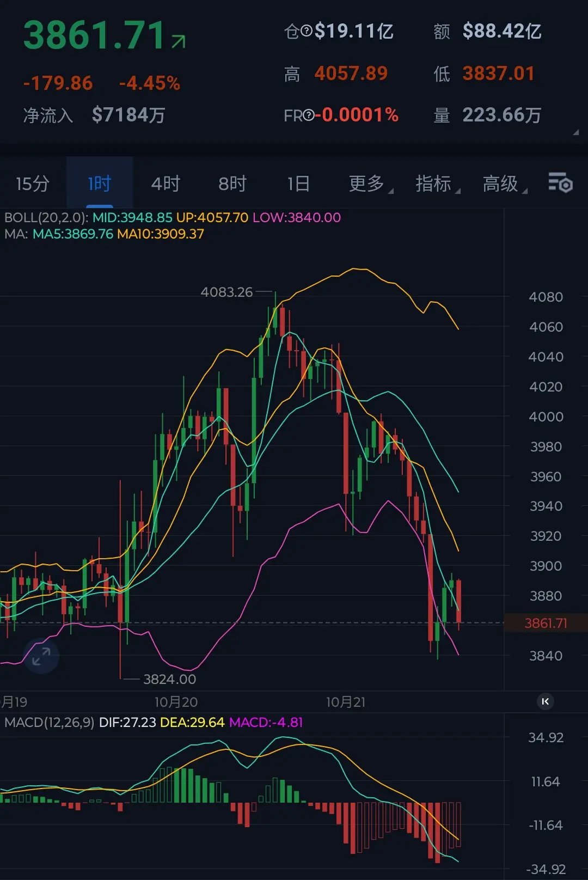Tap the high price 4057.89
Screen dimensions: 588x880
point(351,73)
